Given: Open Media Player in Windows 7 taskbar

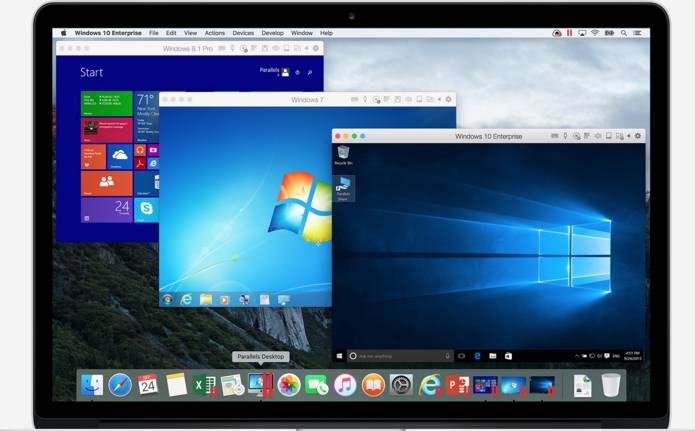Looking at the screenshot, I should 225,300.
